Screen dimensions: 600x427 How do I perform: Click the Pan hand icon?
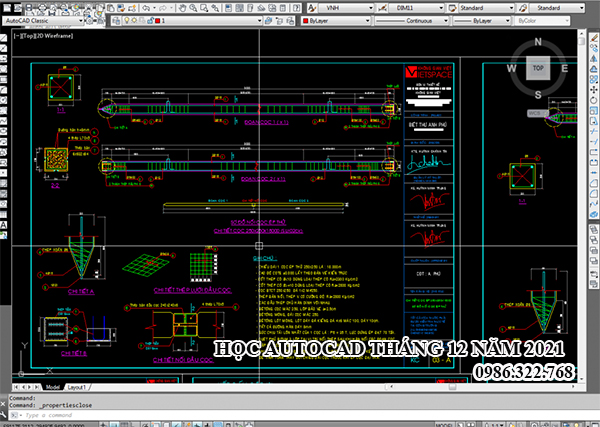183,8
